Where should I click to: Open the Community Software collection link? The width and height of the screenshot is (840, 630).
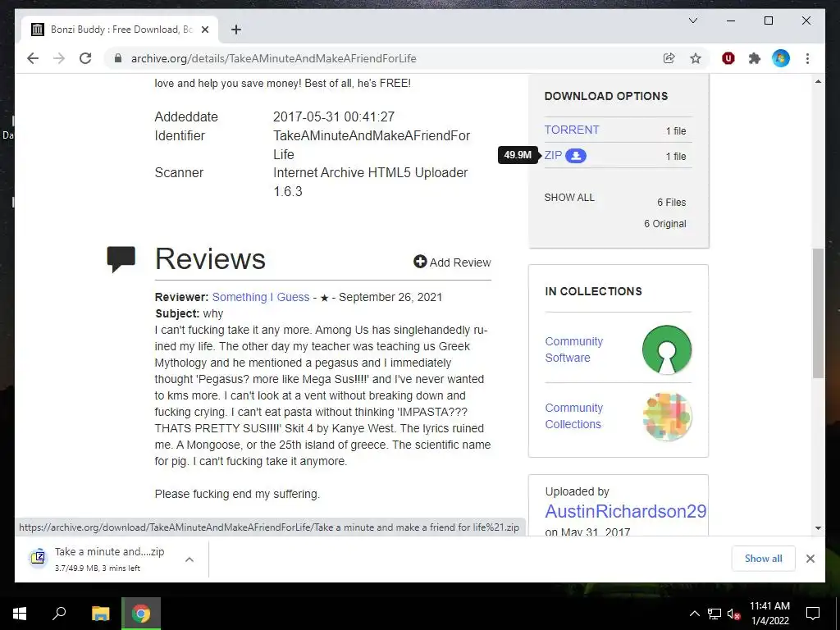[573, 349]
